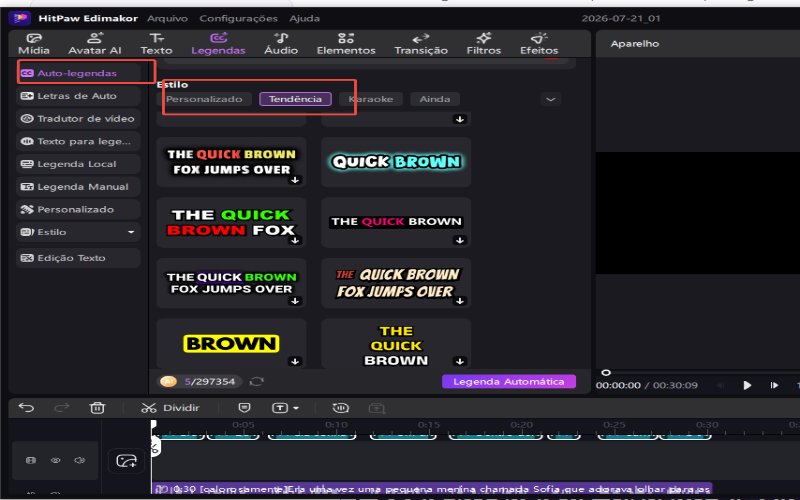The height and width of the screenshot is (500, 800).
Task: Click the preview progress slider handle
Action: click(606, 372)
